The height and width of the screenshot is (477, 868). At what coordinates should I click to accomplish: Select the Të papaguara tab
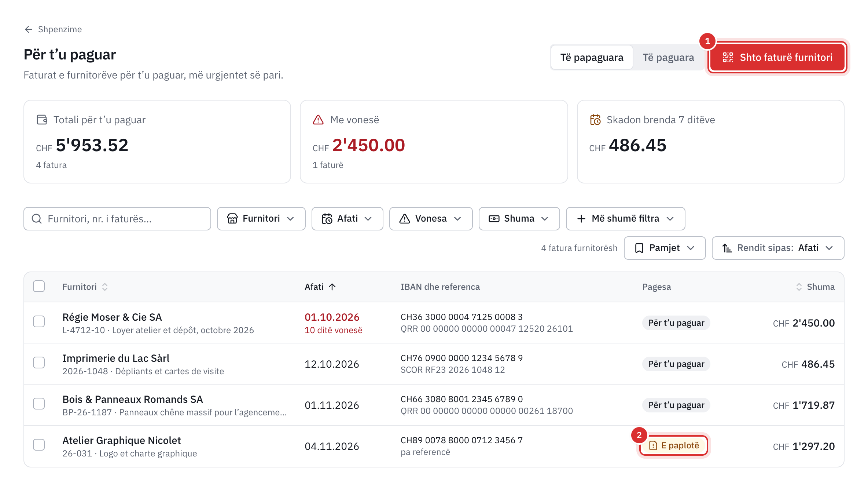pyautogui.click(x=592, y=57)
